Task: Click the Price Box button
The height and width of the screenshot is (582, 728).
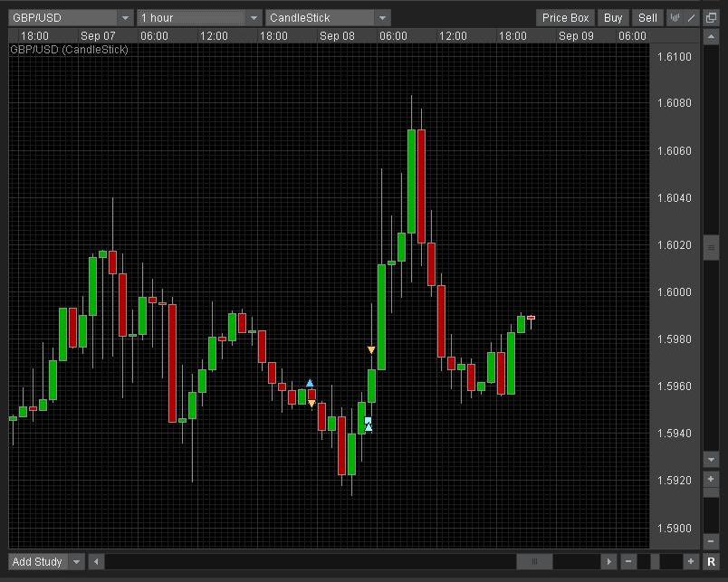Action: 565,18
